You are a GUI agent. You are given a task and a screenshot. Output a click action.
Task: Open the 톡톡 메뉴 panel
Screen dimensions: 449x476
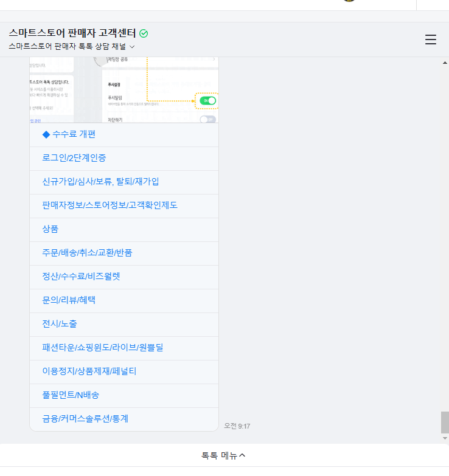pos(223,455)
